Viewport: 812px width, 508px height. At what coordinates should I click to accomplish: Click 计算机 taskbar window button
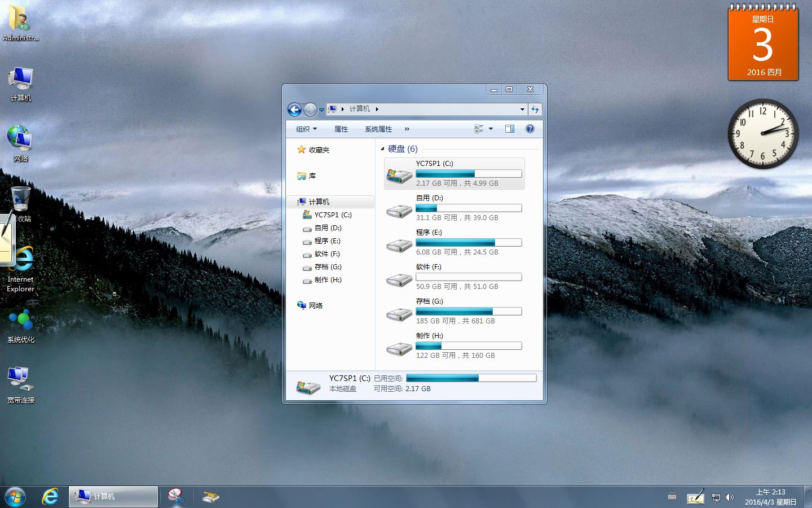(113, 497)
